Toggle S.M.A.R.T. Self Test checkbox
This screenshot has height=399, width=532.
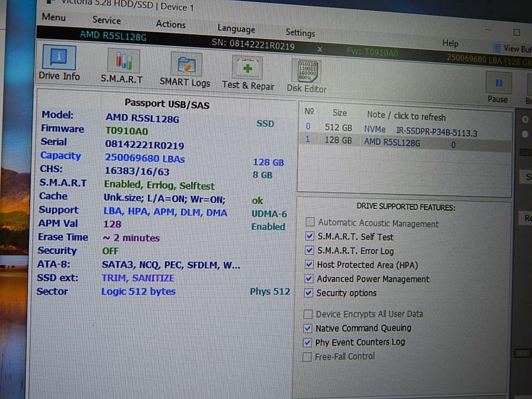click(x=310, y=236)
